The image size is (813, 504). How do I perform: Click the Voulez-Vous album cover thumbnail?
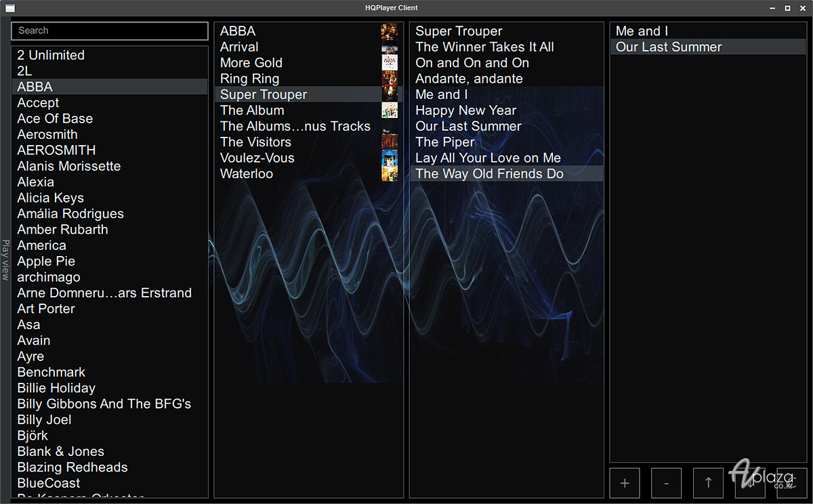pyautogui.click(x=390, y=158)
